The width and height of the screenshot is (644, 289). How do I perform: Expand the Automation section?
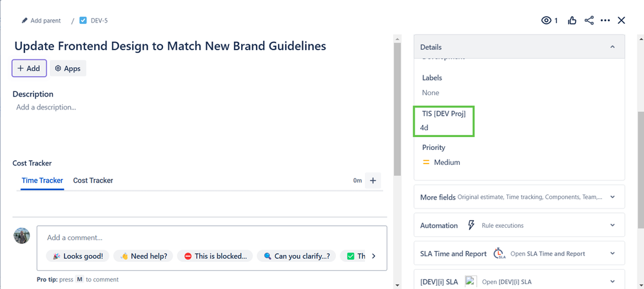(612, 225)
